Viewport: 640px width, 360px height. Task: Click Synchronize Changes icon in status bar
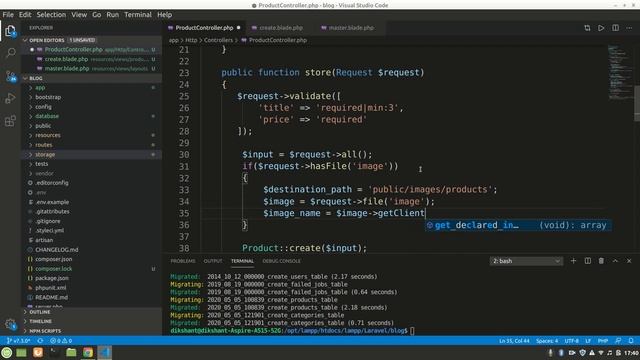40,340
